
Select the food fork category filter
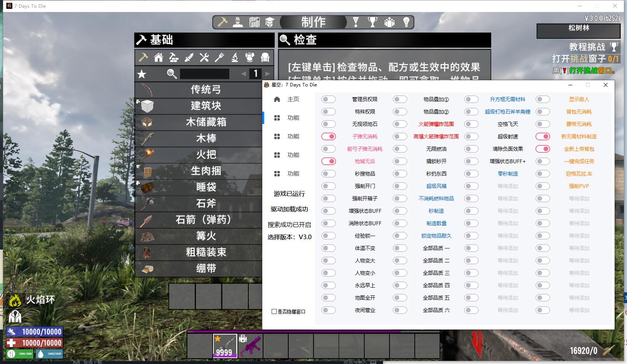click(x=219, y=58)
